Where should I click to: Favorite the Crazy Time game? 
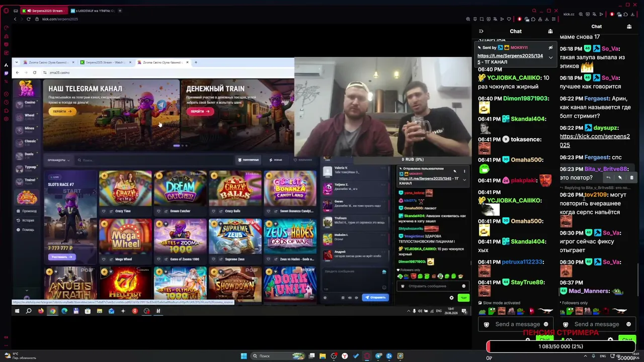(x=104, y=211)
